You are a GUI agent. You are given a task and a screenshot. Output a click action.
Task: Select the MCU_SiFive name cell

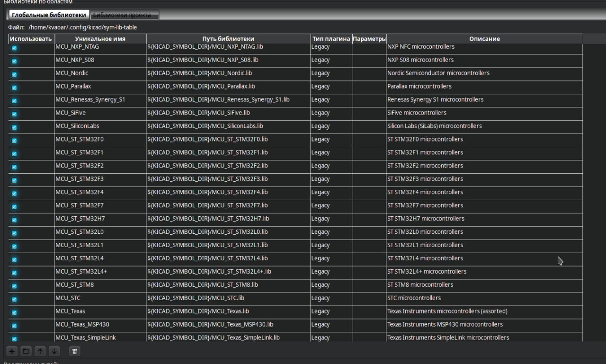[100, 114]
